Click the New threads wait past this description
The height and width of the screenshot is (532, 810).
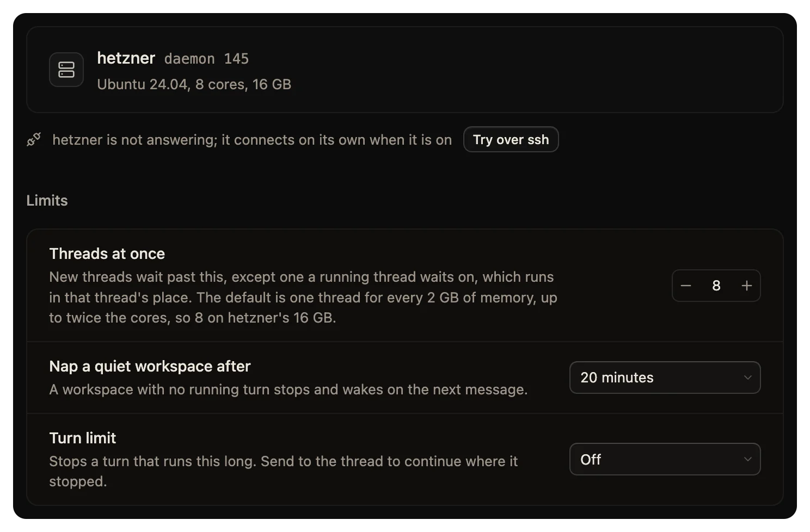pos(303,298)
